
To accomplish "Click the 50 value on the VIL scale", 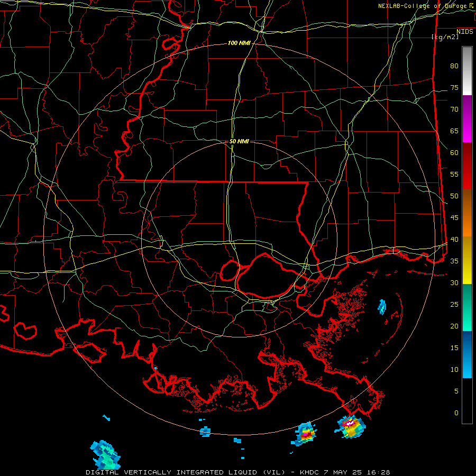I will (x=454, y=196).
